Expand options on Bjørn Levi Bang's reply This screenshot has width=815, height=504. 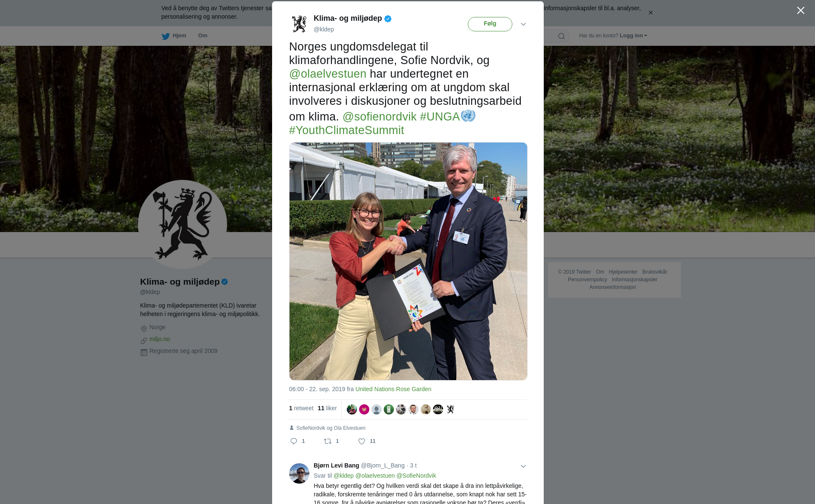coord(523,466)
